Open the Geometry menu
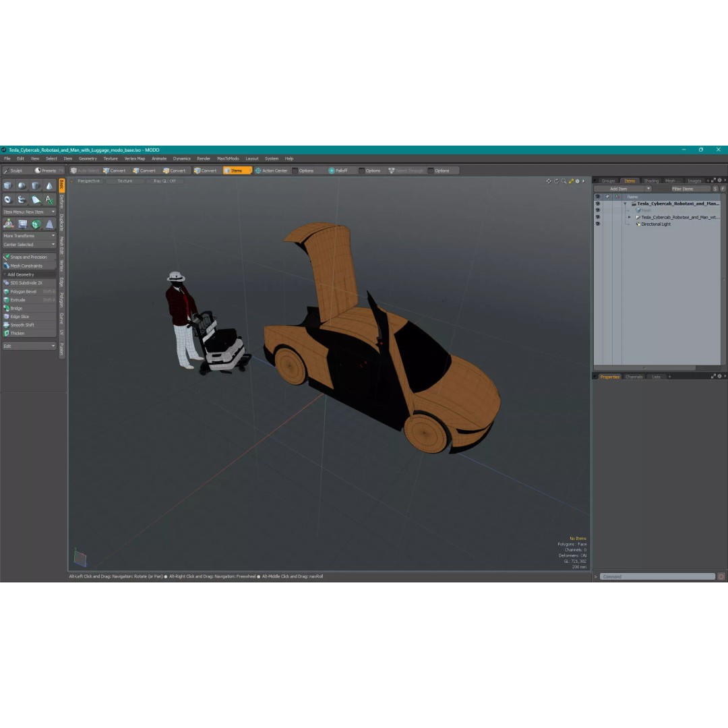 click(88, 159)
